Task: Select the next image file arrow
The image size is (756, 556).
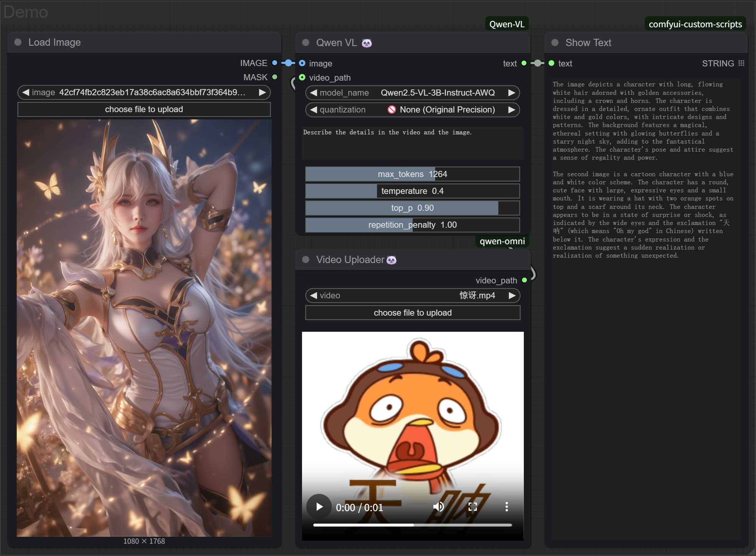Action: click(x=262, y=93)
